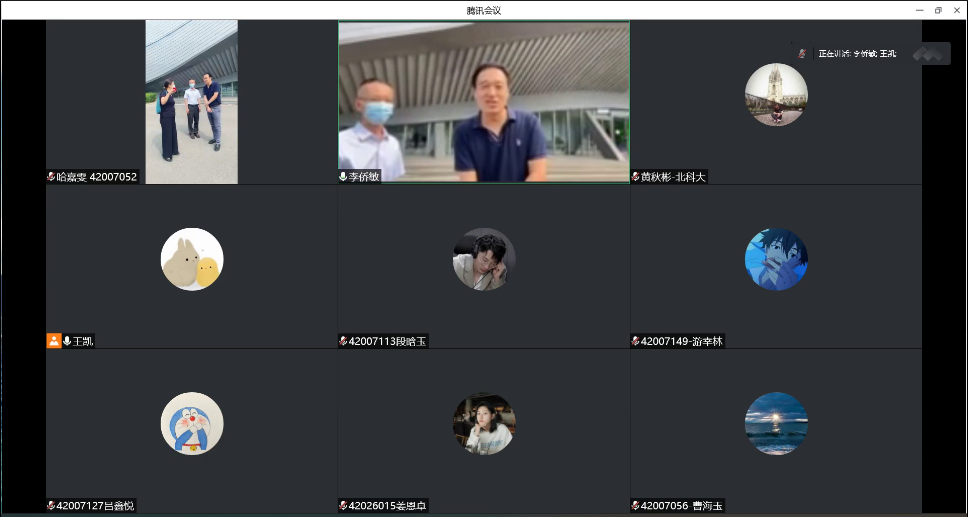Click the muted mic icon of 哈嘉雯 42007052
Image resolution: width=968 pixels, height=517 pixels.
click(x=51, y=177)
